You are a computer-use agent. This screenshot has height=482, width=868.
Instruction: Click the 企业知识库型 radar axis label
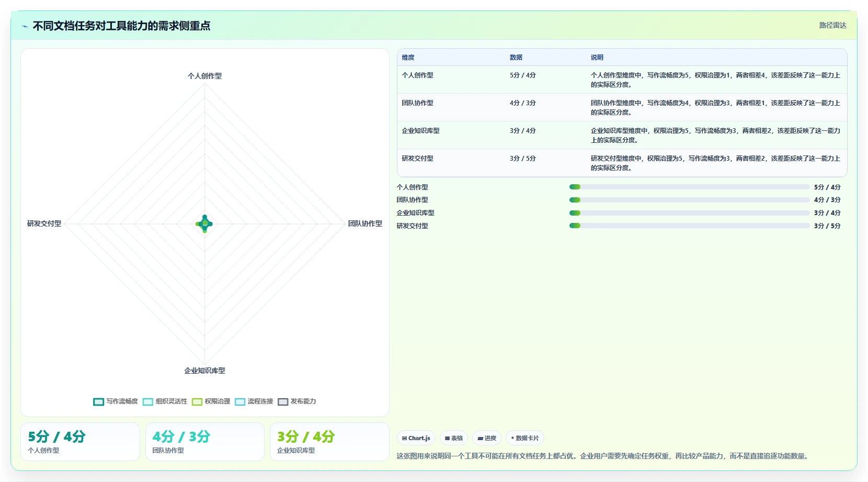[x=204, y=371]
